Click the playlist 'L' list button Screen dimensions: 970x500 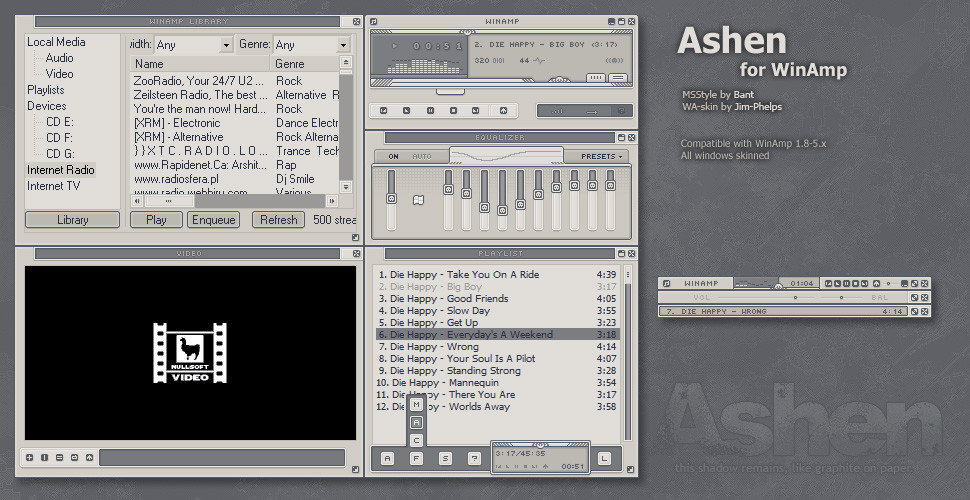point(604,459)
